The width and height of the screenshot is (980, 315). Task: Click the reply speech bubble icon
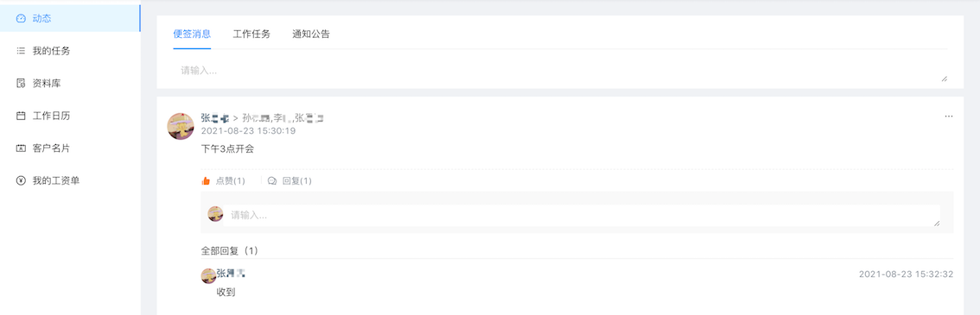click(x=272, y=181)
